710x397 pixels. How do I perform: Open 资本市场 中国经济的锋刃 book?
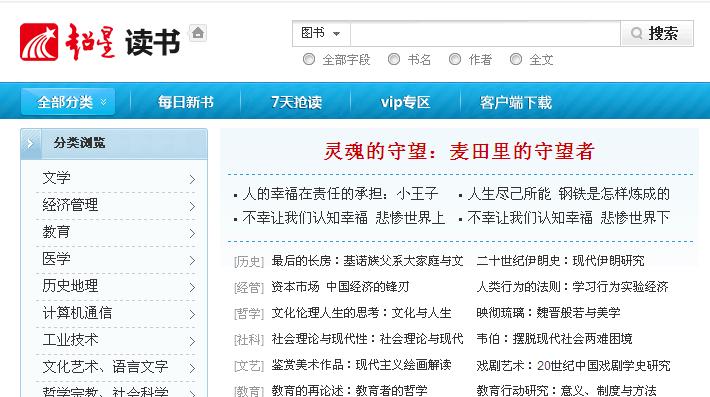tap(340, 287)
